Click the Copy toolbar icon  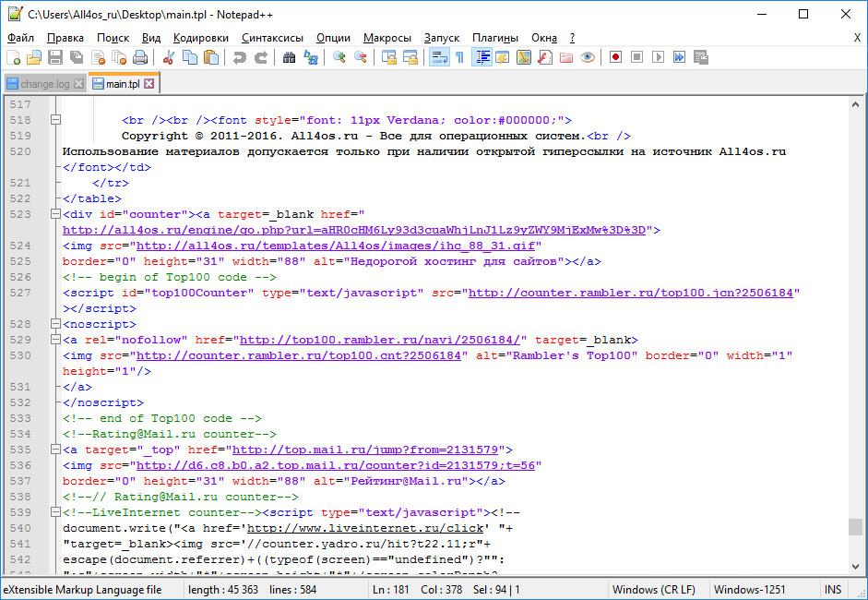190,57
